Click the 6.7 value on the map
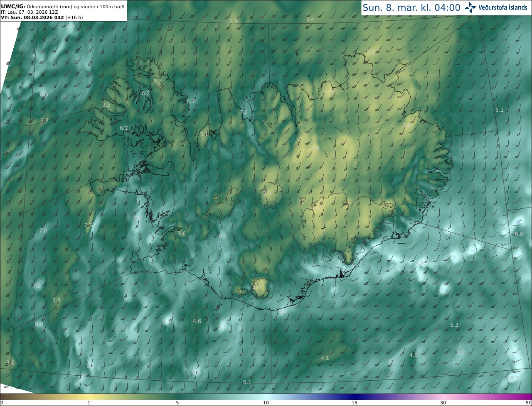 pos(191,101)
